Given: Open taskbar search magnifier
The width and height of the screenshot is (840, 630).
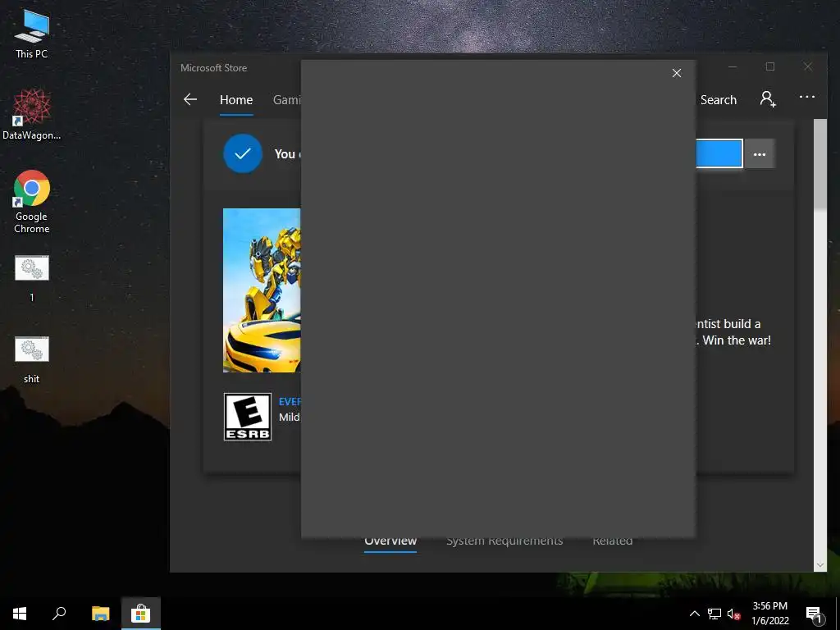Looking at the screenshot, I should (59, 614).
